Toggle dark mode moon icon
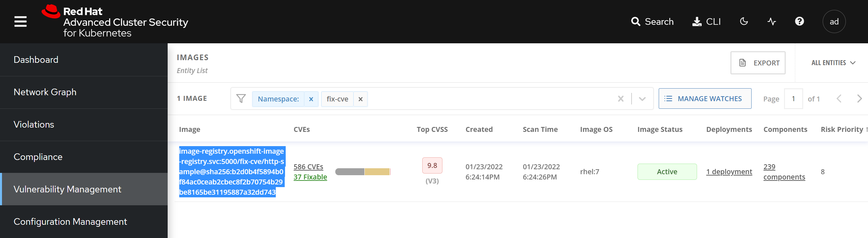 pyautogui.click(x=744, y=21)
